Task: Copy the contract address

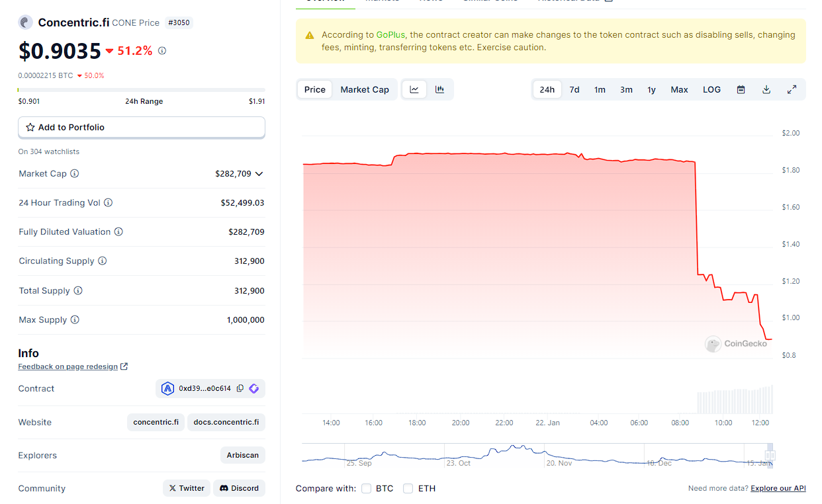Action: pyautogui.click(x=240, y=388)
